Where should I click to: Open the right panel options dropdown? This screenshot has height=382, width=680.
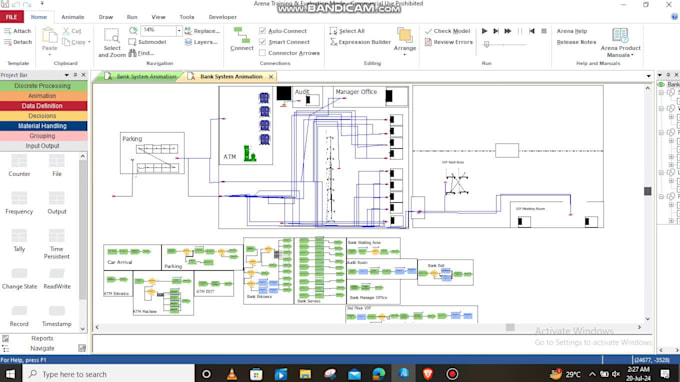(x=660, y=75)
